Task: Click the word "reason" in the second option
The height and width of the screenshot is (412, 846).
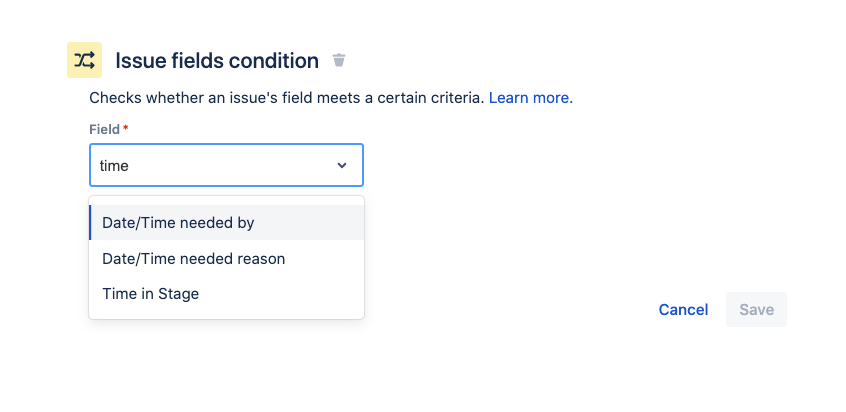Action: [x=258, y=259]
